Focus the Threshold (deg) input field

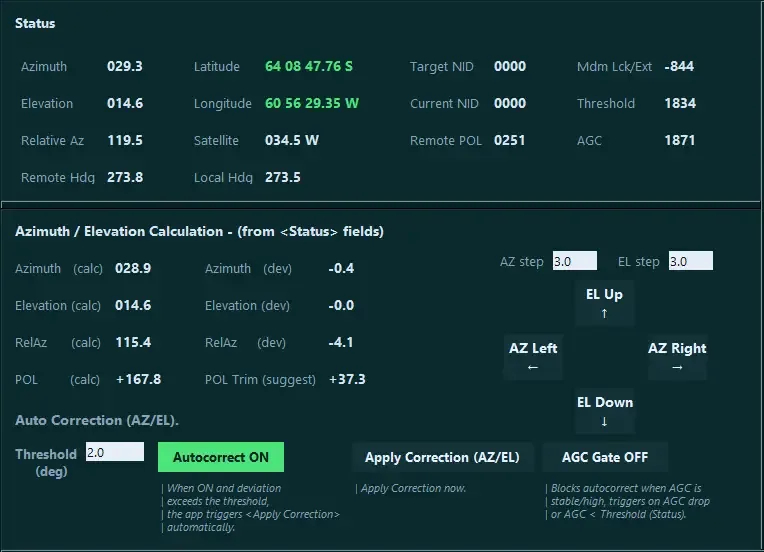click(x=115, y=452)
